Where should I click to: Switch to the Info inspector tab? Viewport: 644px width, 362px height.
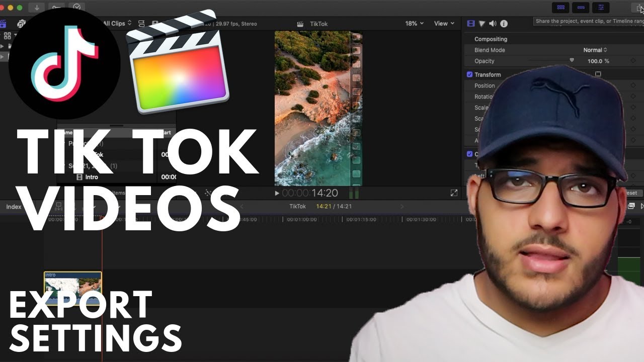coord(504,24)
